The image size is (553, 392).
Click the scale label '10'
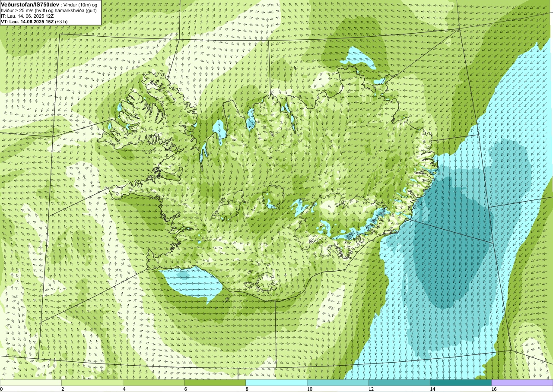[x=309, y=389]
